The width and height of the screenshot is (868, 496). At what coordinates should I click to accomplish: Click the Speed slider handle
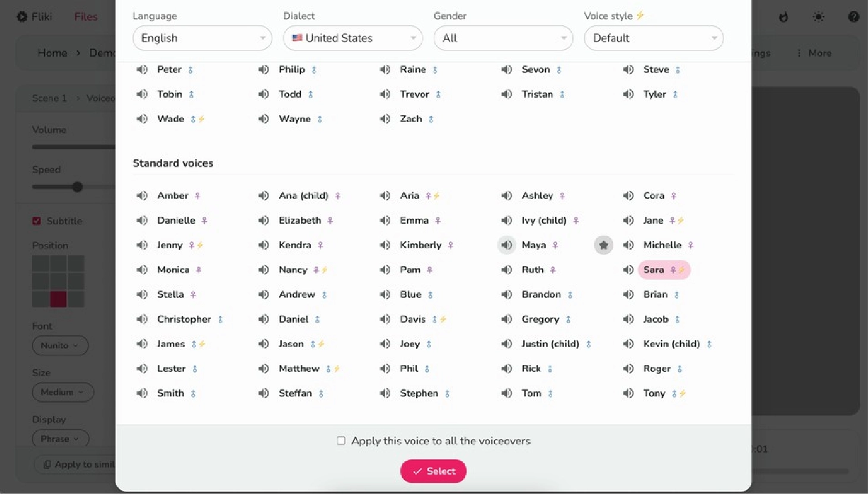(77, 187)
